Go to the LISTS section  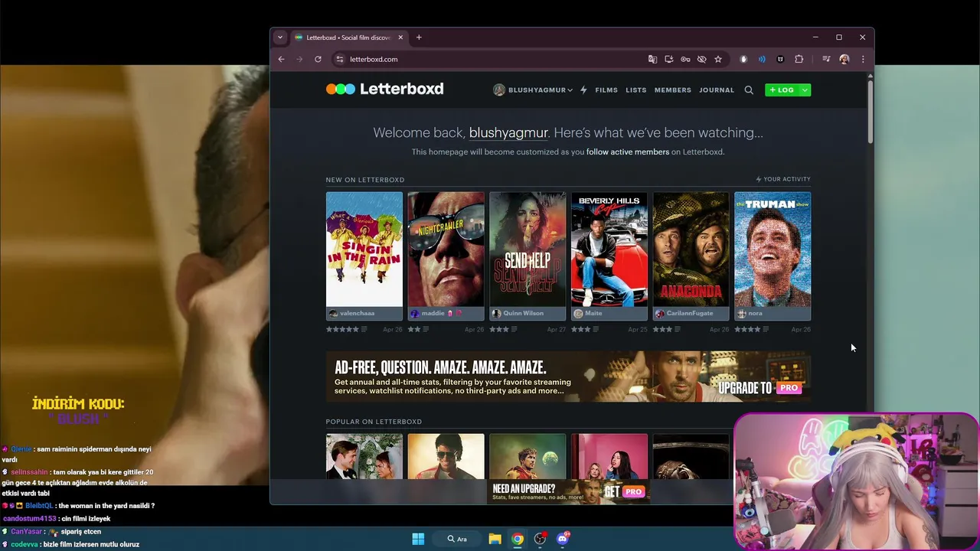click(636, 90)
